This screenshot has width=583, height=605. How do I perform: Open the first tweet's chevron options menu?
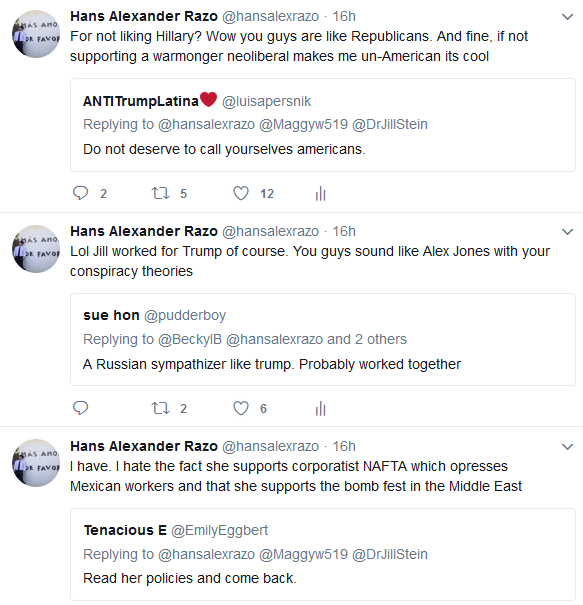tap(567, 17)
